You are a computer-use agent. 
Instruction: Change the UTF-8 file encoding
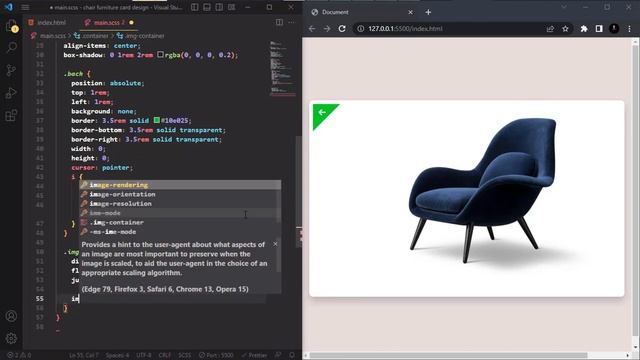(x=144, y=355)
